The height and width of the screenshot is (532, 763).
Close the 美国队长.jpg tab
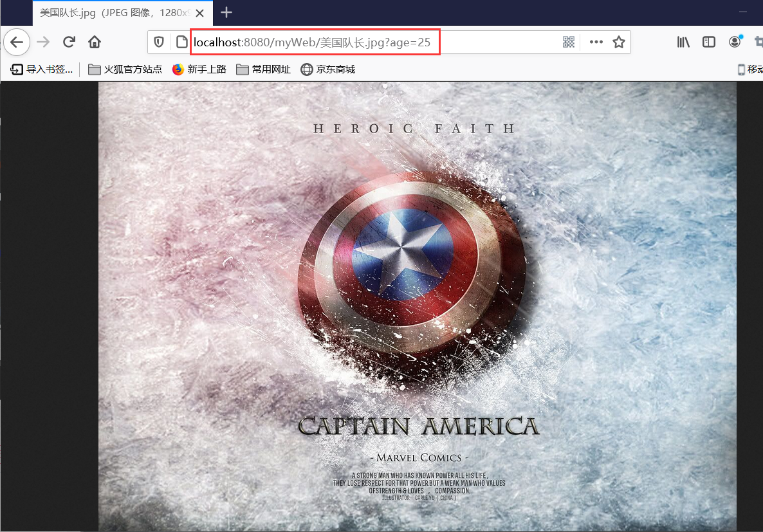(199, 13)
